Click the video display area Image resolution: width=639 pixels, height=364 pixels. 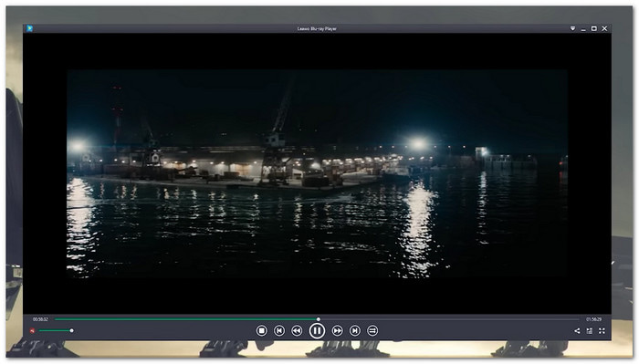[x=317, y=173]
